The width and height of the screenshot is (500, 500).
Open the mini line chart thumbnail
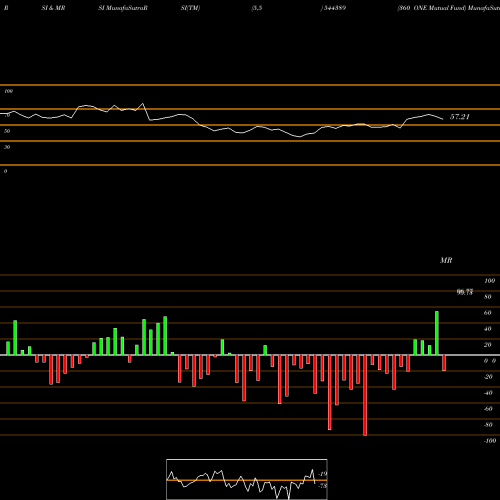point(247,479)
